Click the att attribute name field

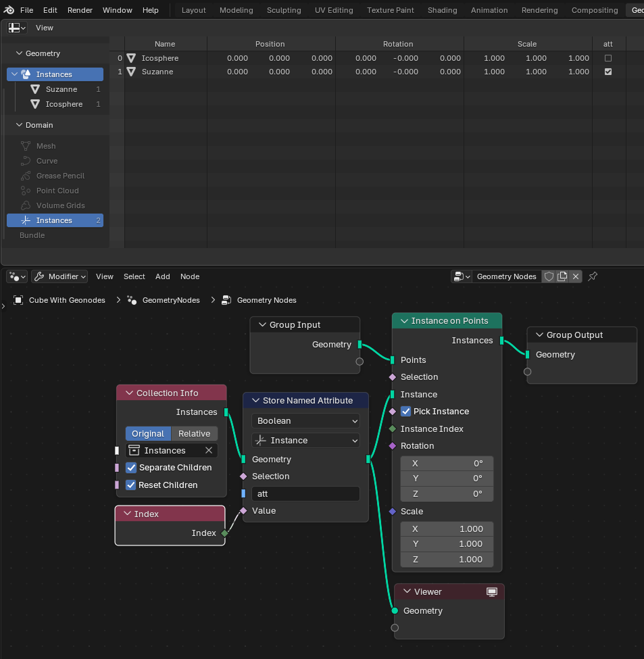[x=305, y=494]
